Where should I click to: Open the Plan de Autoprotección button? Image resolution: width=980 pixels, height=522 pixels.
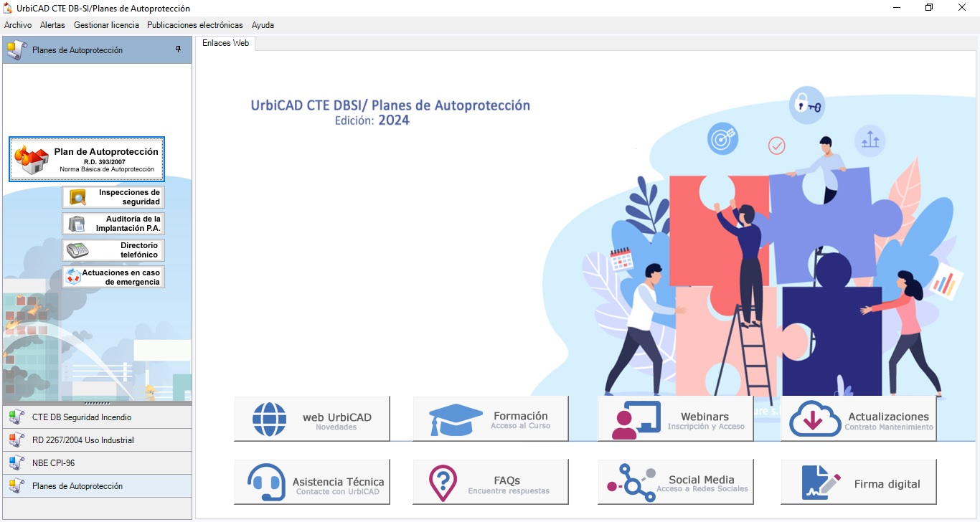(87, 159)
